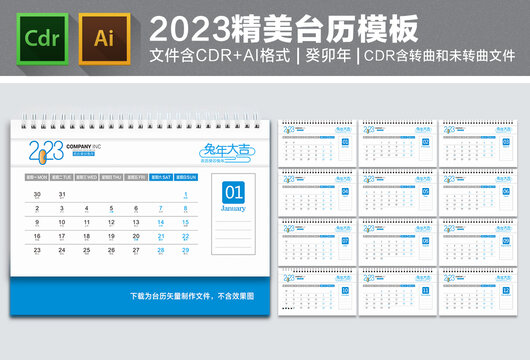Viewport: 530px width, 360px height.
Task: Click the text CDR含转曲和未转曲文件
Action: pos(439,56)
